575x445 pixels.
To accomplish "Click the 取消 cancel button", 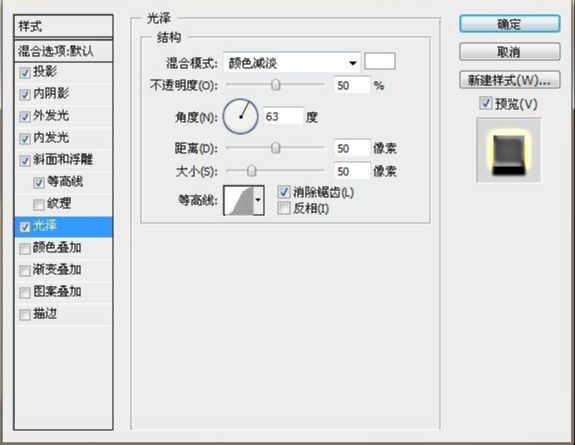I will click(x=510, y=52).
